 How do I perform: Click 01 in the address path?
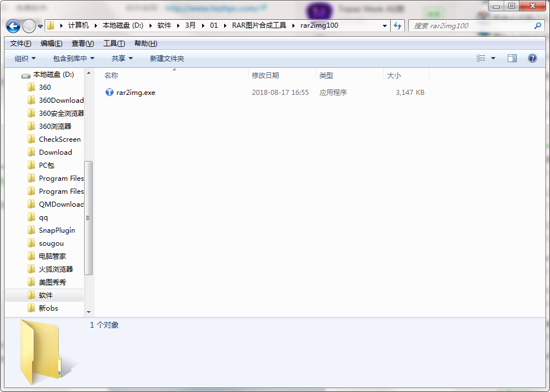(x=214, y=25)
